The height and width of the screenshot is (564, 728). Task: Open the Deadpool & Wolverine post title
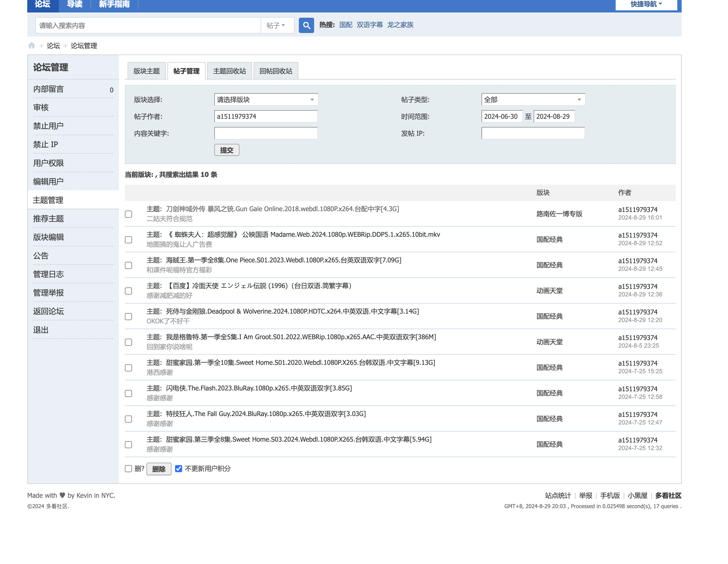292,311
